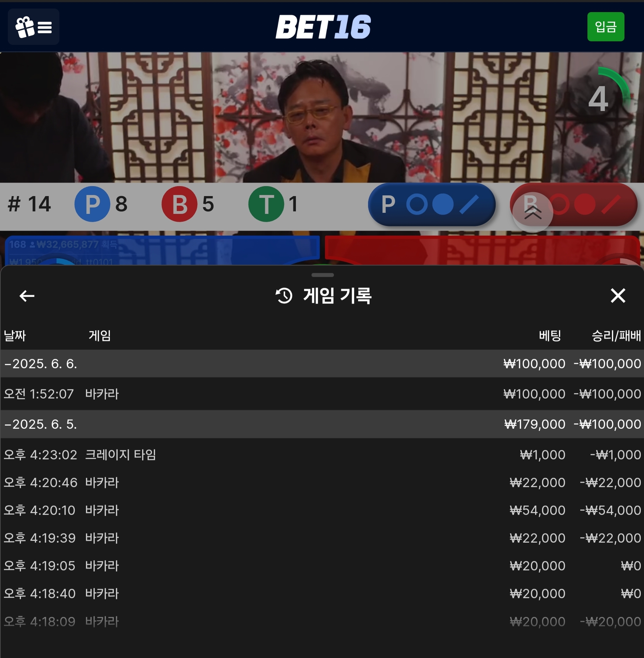Tap the green T tie count icon
The height and width of the screenshot is (658, 644).
pyautogui.click(x=266, y=204)
